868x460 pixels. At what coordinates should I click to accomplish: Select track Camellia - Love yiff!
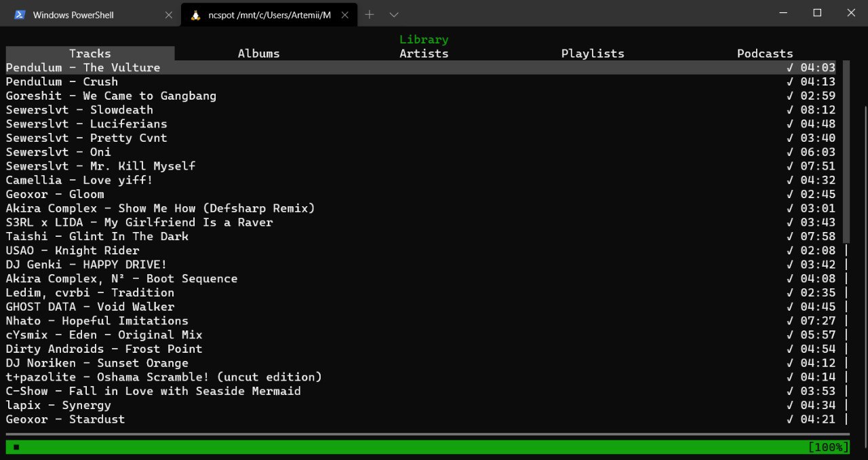pyautogui.click(x=420, y=180)
